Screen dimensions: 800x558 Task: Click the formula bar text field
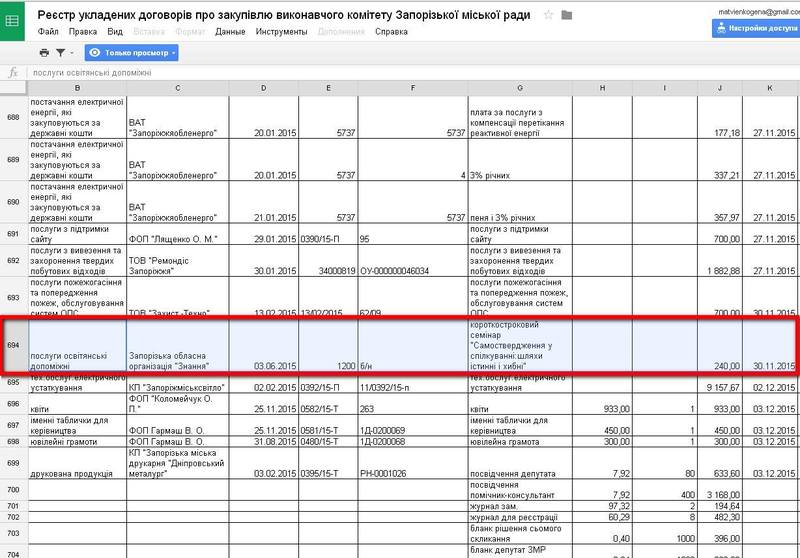click(x=400, y=73)
